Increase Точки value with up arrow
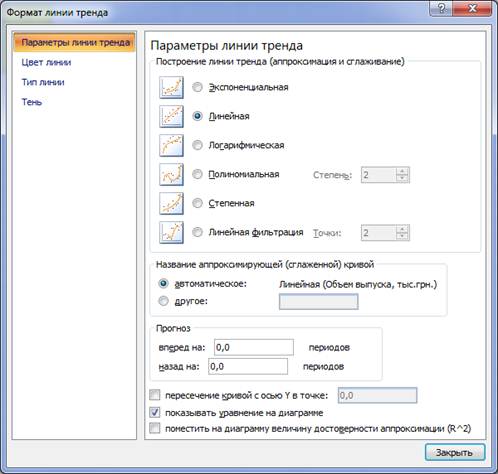Viewport: 498px width, 474px height. [x=403, y=229]
